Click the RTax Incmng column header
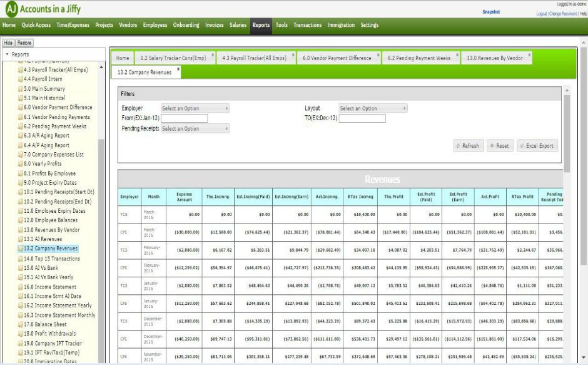This screenshot has height=365, width=588. (x=360, y=197)
